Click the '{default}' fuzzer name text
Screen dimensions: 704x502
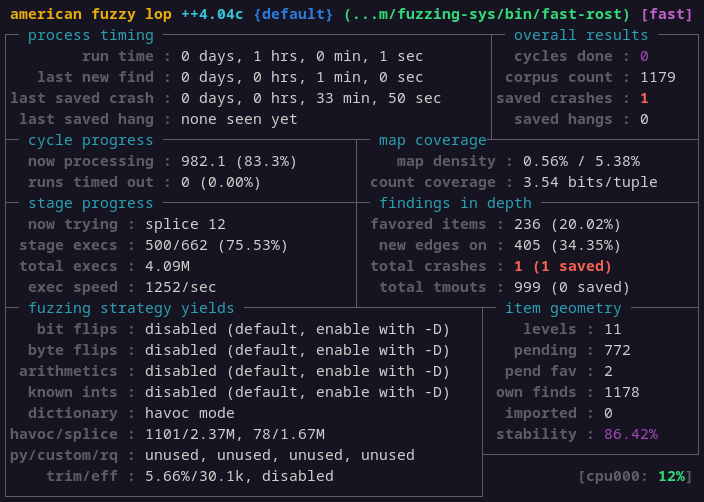click(293, 14)
